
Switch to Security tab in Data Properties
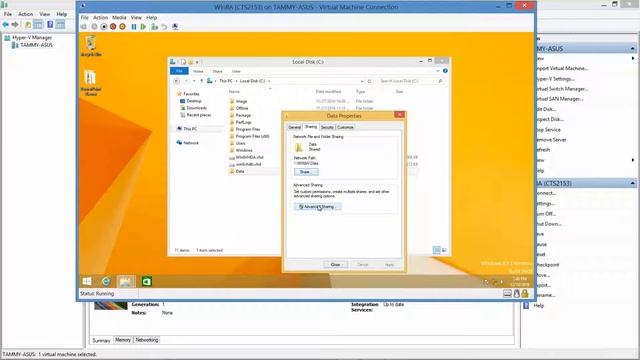pyautogui.click(x=327, y=127)
